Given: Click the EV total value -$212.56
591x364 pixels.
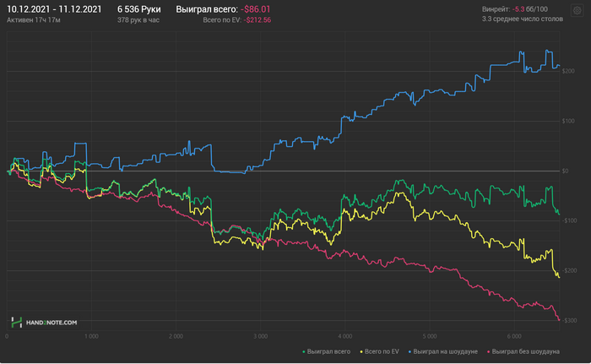Looking at the screenshot, I should pos(257,20).
